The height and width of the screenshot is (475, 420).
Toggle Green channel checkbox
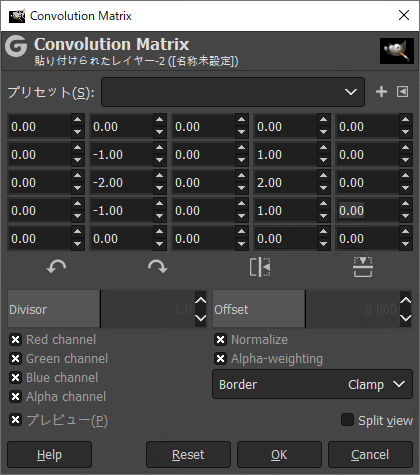pos(15,359)
